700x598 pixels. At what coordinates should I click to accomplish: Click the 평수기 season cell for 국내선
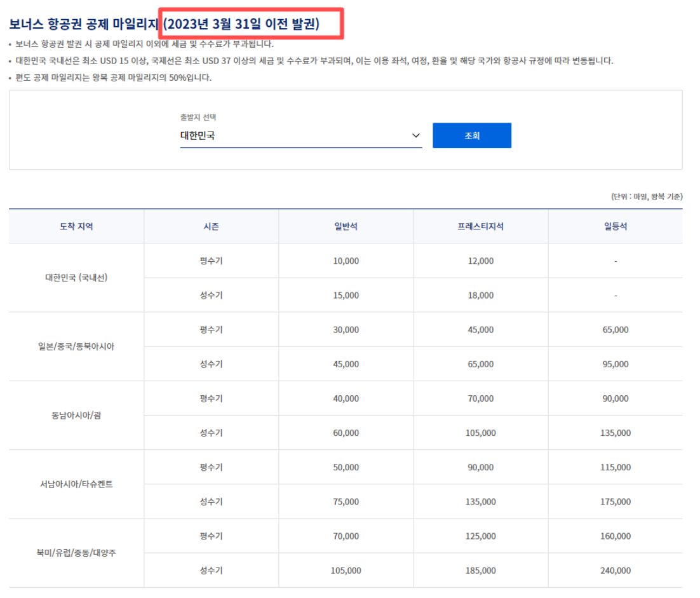(211, 261)
